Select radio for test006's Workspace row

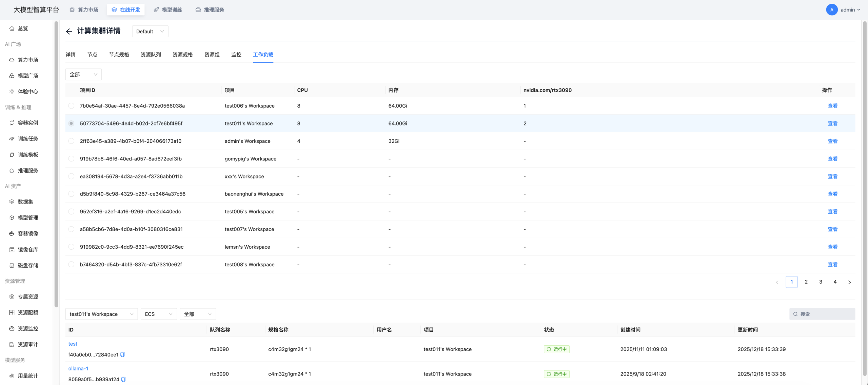click(x=71, y=106)
